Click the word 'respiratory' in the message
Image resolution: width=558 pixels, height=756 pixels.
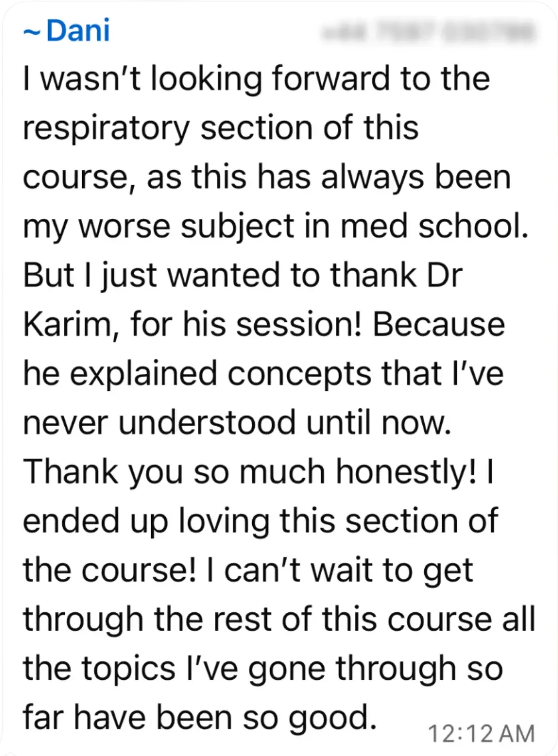tap(106, 128)
